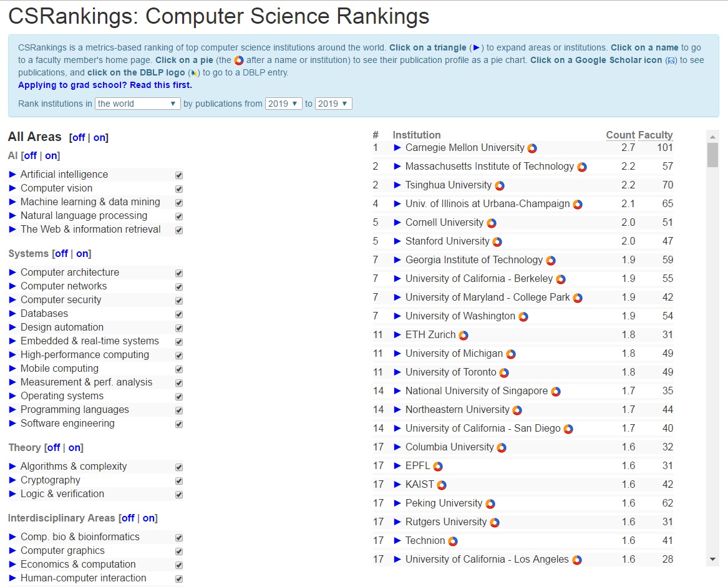Uncheck Logic & verification checkbox

coord(179,495)
